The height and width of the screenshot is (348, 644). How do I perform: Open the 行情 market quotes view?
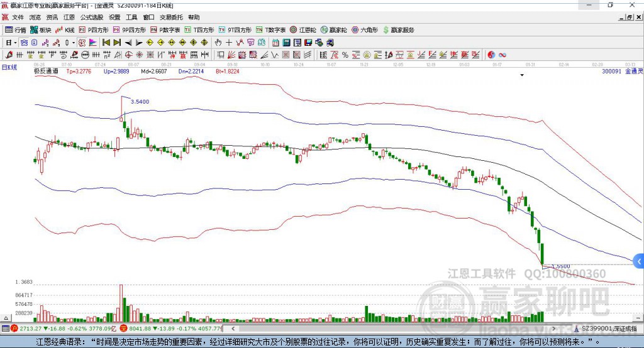(x=16, y=30)
